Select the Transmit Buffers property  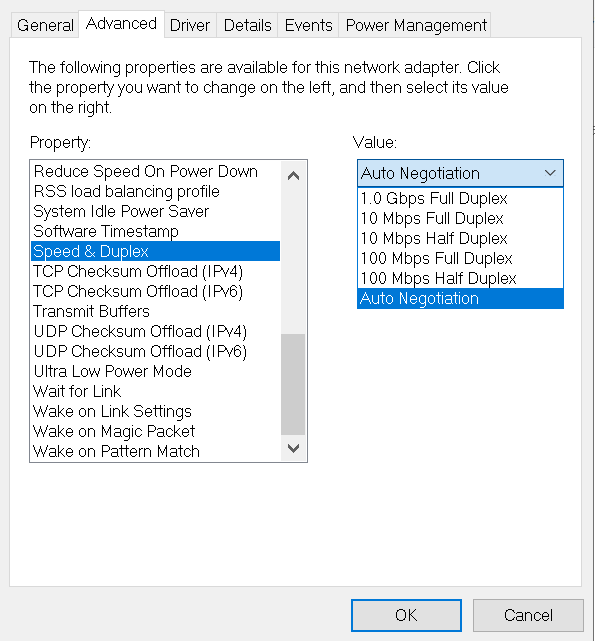[x=156, y=312]
